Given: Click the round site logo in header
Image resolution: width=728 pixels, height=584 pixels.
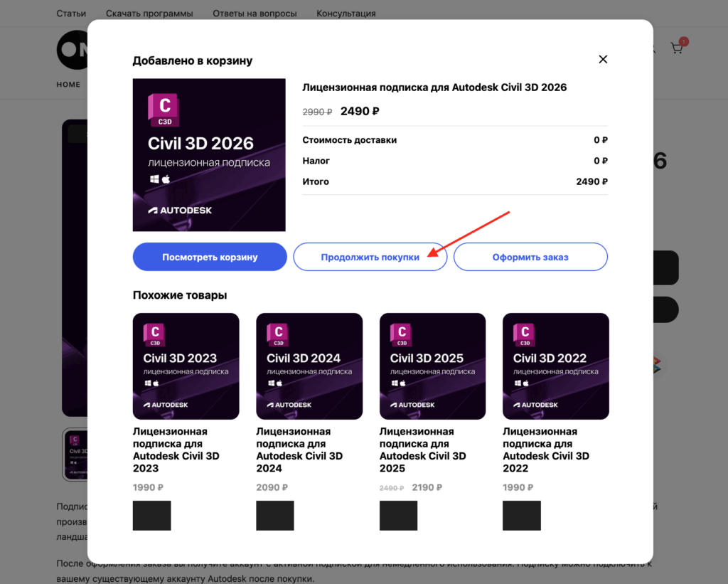Looking at the screenshot, I should pyautogui.click(x=71, y=50).
